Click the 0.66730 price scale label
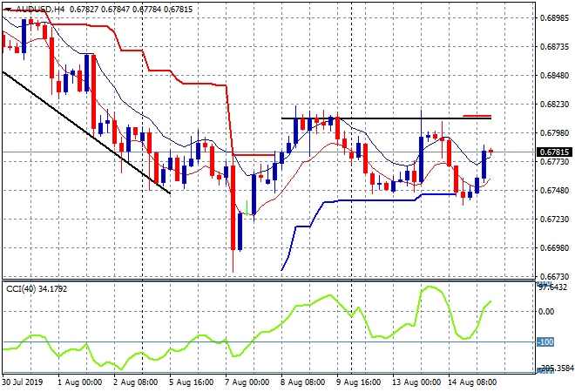Viewport: 575px width, 392px height. pos(554,276)
